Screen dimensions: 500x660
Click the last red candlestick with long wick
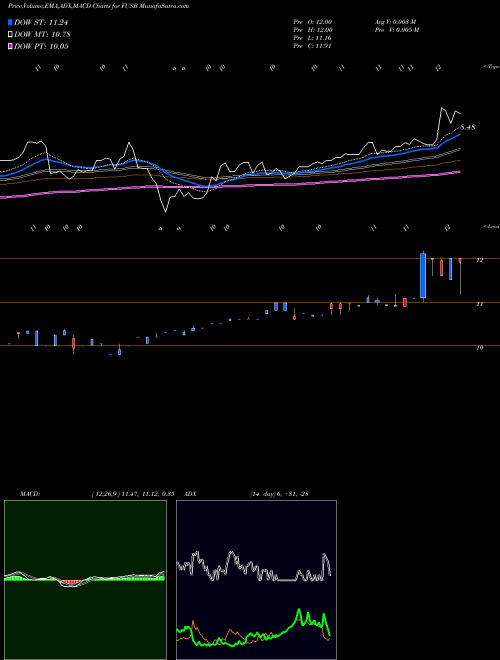pos(460,276)
